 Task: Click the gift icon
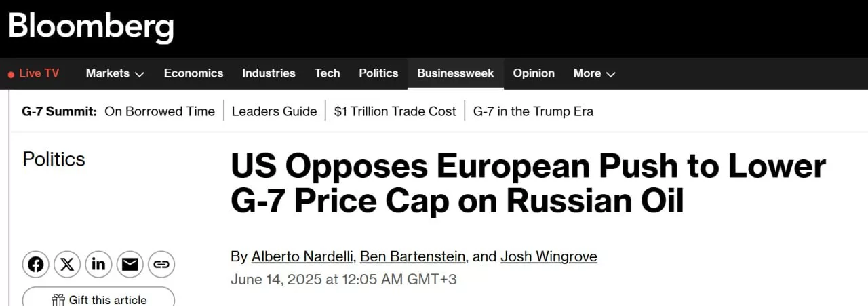click(58, 299)
